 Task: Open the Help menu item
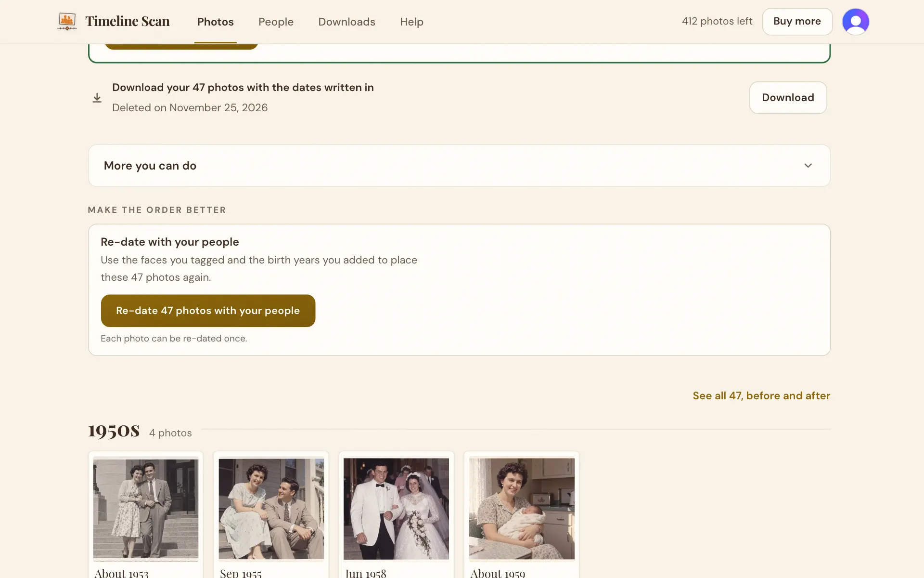point(411,22)
